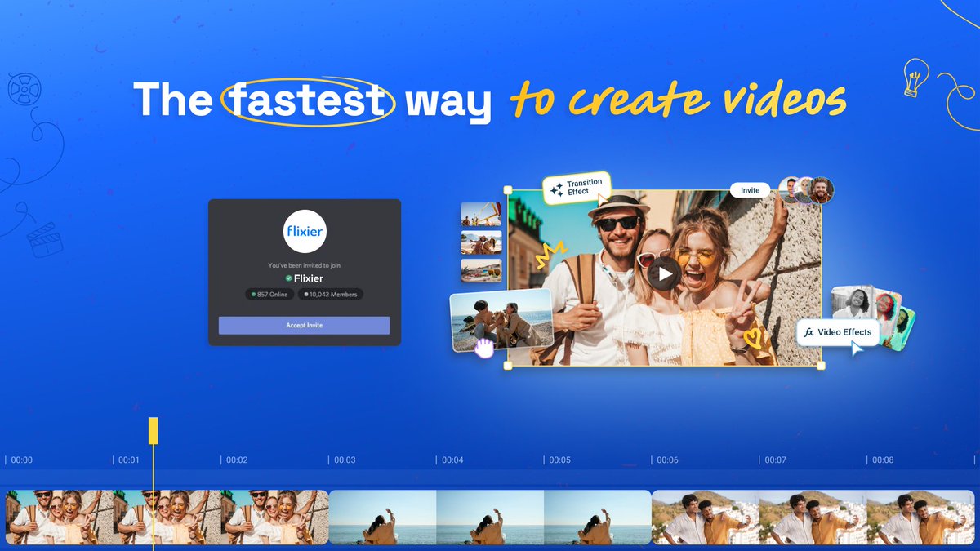Click the round Flixier logo on invite card
This screenshot has height=551, width=980.
click(305, 231)
